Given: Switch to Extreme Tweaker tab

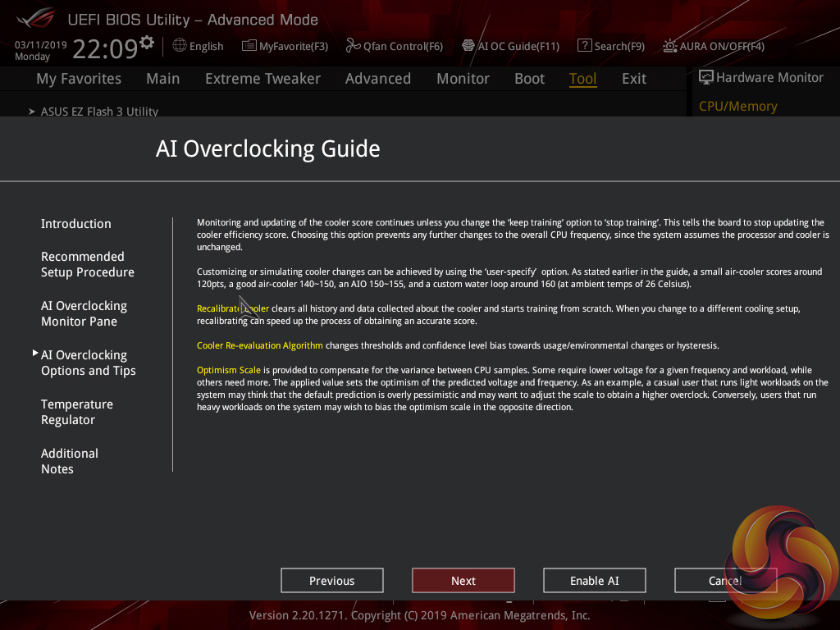Looking at the screenshot, I should (x=262, y=79).
